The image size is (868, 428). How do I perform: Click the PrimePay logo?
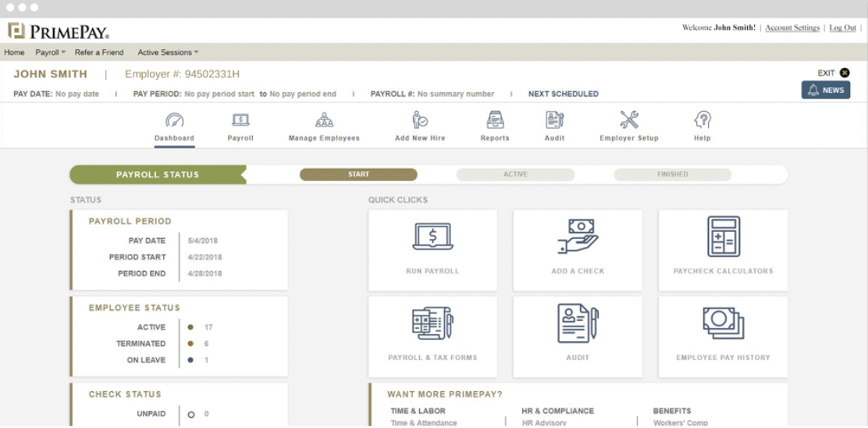58,31
